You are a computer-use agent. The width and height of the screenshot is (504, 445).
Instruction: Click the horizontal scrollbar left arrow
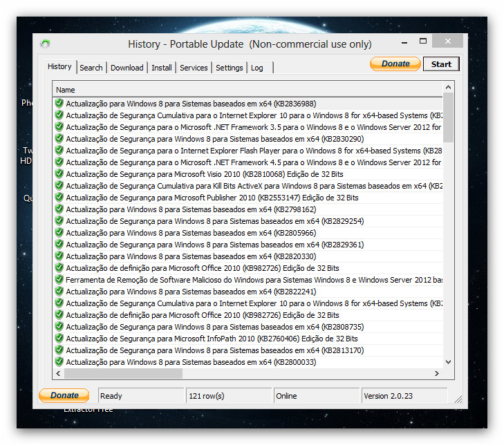(58, 373)
